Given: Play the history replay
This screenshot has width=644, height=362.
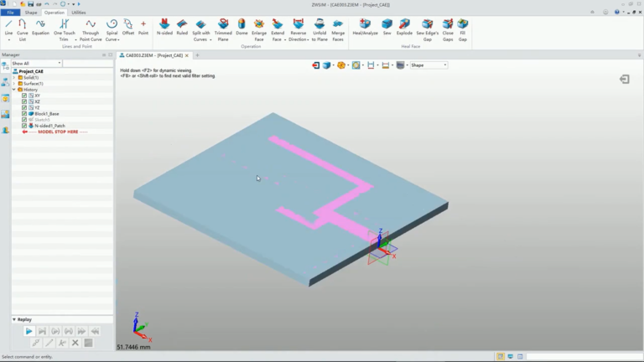Looking at the screenshot, I should 29,331.
